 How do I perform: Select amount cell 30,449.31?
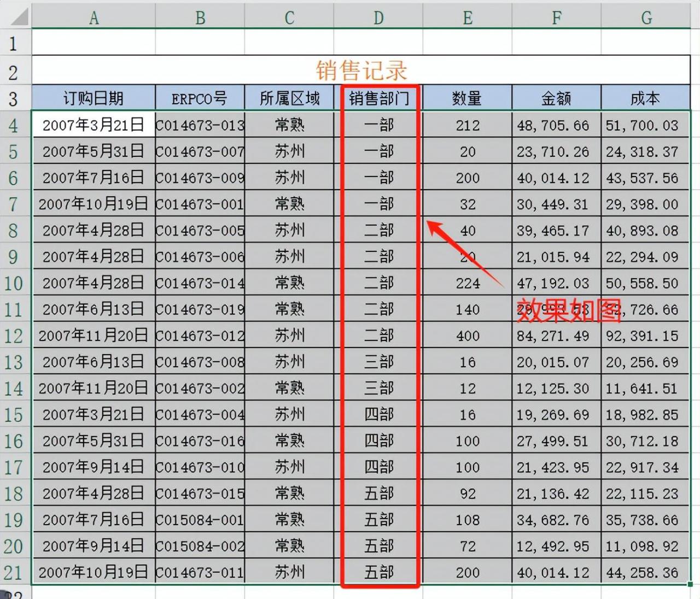[x=557, y=203]
